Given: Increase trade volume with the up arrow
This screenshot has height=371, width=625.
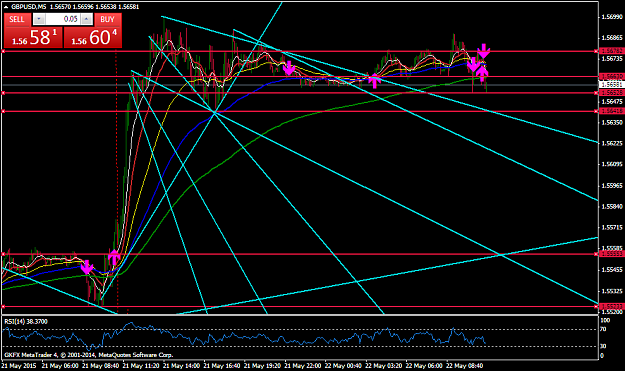Looking at the screenshot, I should pos(86,19).
